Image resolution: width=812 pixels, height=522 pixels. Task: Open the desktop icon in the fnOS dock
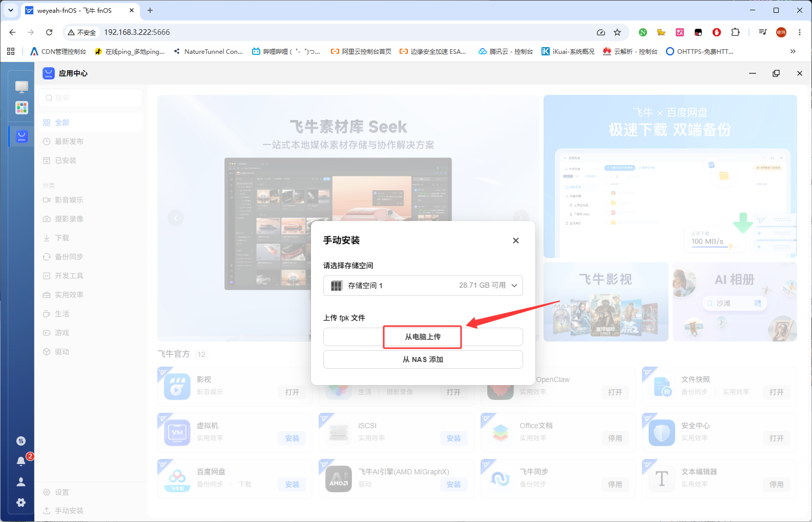(x=22, y=87)
